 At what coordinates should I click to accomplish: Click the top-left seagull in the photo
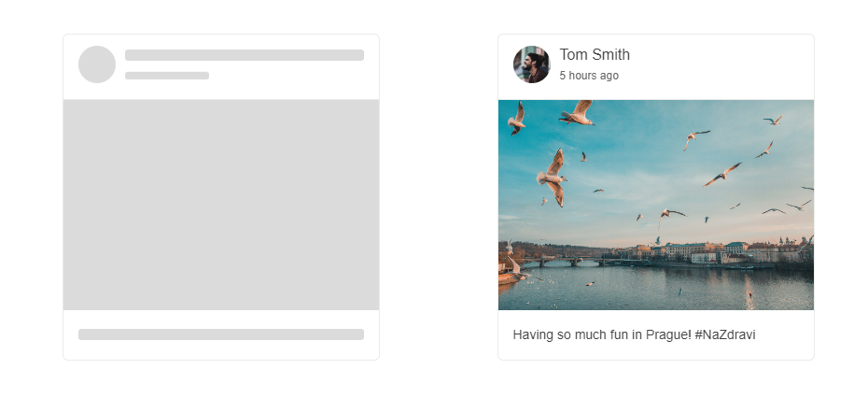[516, 118]
